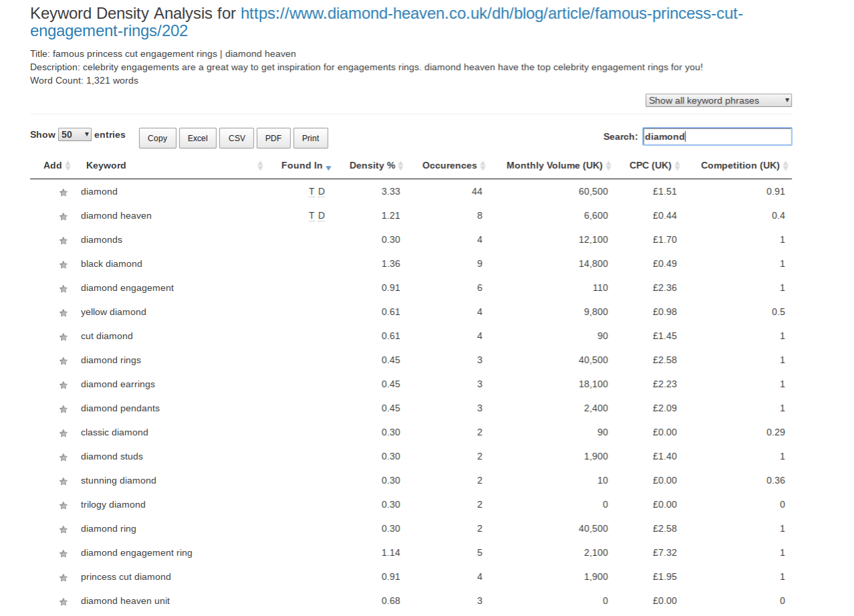
Task: Open 'Show all keyword phrases' dropdown
Action: point(719,100)
